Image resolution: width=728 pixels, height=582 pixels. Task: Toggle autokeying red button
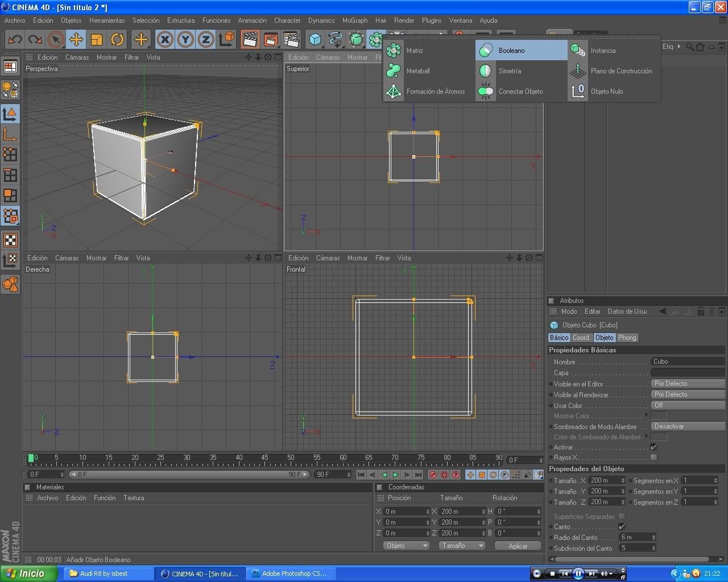(444, 475)
